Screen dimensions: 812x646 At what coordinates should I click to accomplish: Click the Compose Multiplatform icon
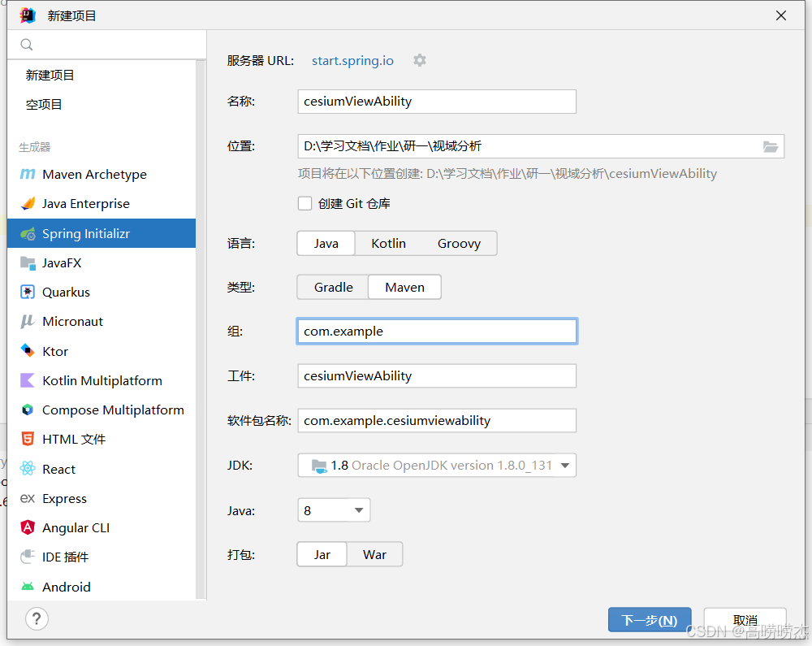(28, 410)
